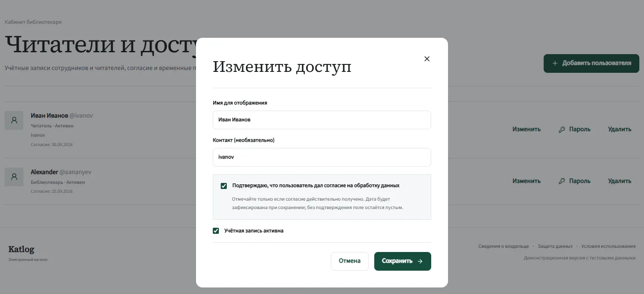This screenshot has height=294, width=644.
Task: Save changes with Сохранить button
Action: [403, 261]
